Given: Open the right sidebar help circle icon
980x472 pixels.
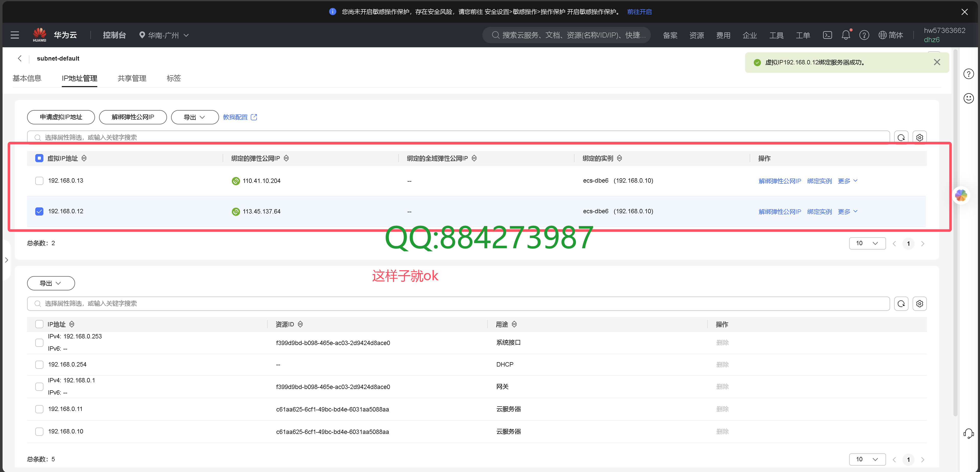Looking at the screenshot, I should point(968,74).
